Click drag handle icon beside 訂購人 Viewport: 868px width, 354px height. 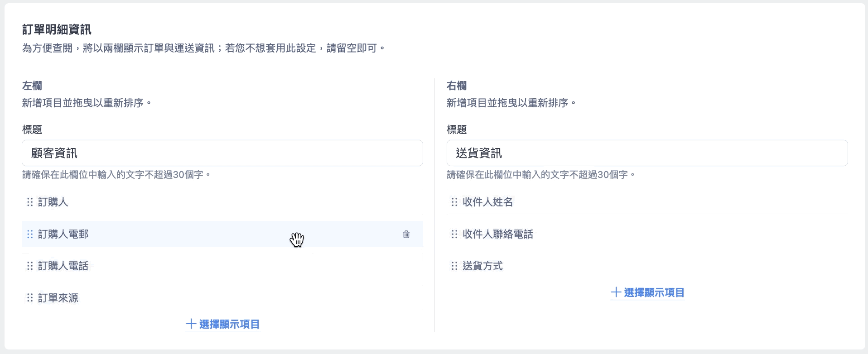30,202
